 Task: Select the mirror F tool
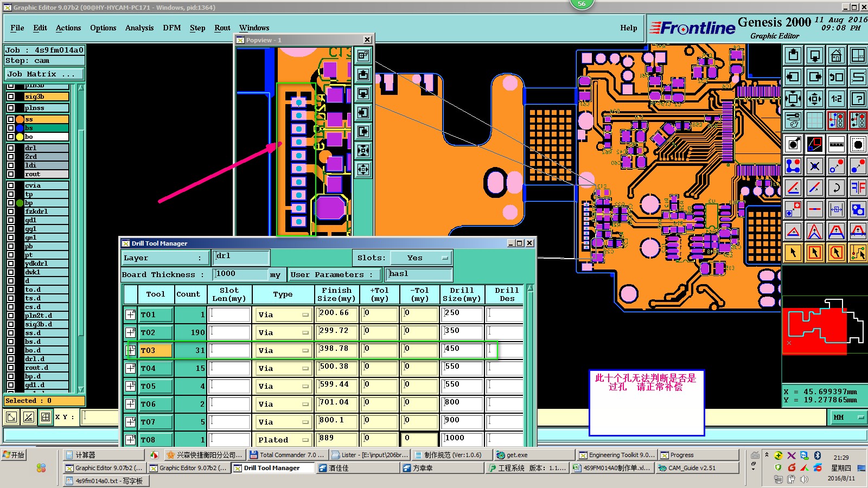pyautogui.click(x=858, y=188)
